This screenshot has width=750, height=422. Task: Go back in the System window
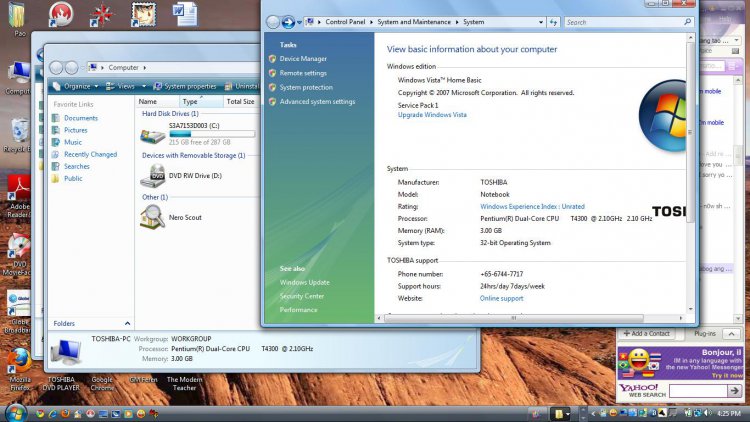coord(273,22)
